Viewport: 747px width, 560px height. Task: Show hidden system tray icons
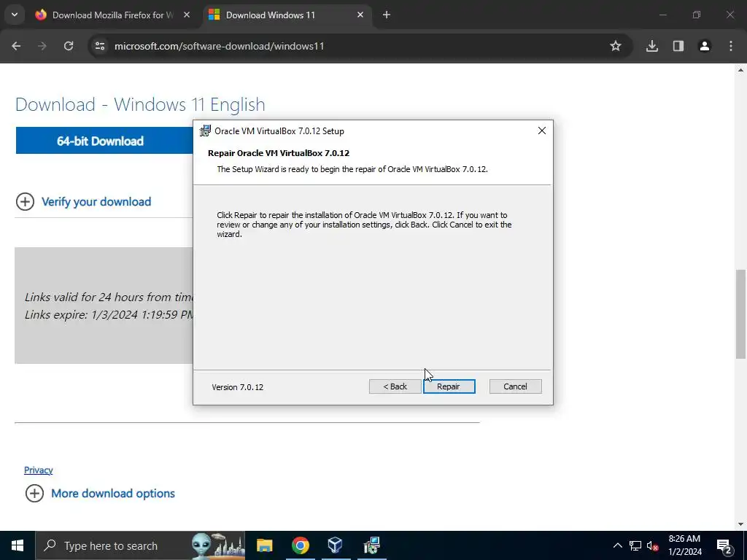point(617,545)
